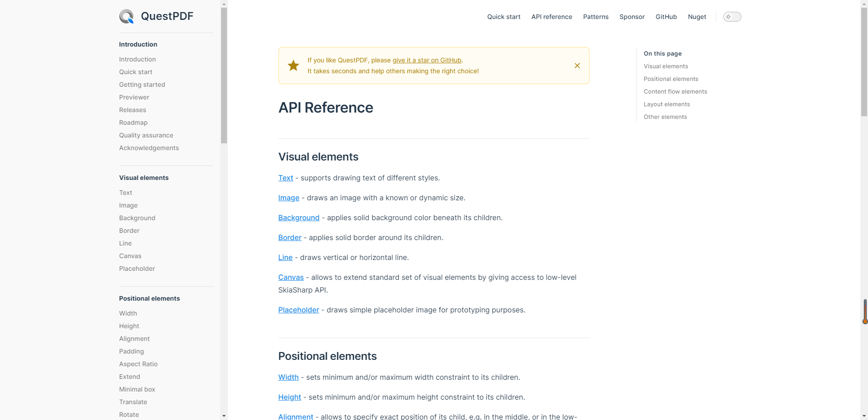Click sidebar scrollbar up arrow
The width and height of the screenshot is (868, 420).
(224, 4)
